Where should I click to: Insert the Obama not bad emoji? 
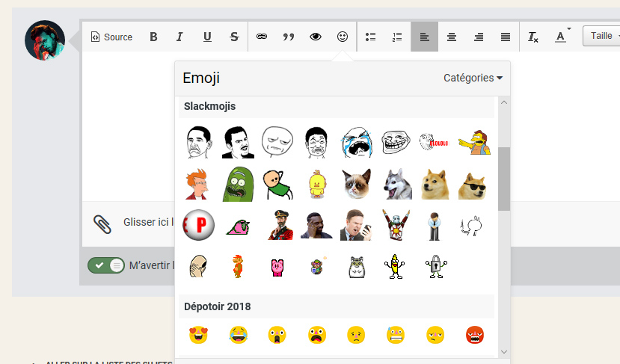click(199, 142)
